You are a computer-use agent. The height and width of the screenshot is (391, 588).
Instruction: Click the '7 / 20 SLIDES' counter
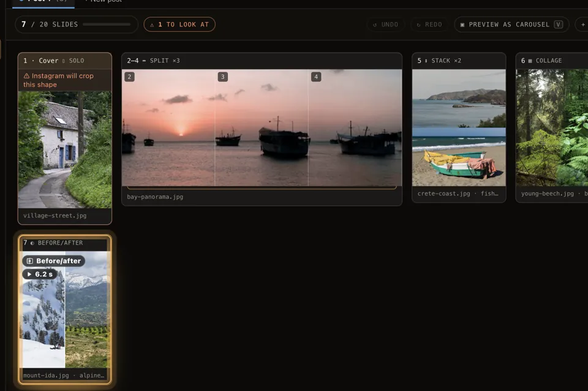[x=50, y=25]
